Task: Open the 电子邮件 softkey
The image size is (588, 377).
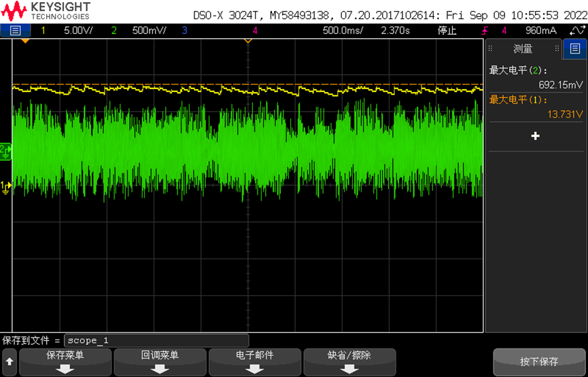Action: click(x=255, y=362)
